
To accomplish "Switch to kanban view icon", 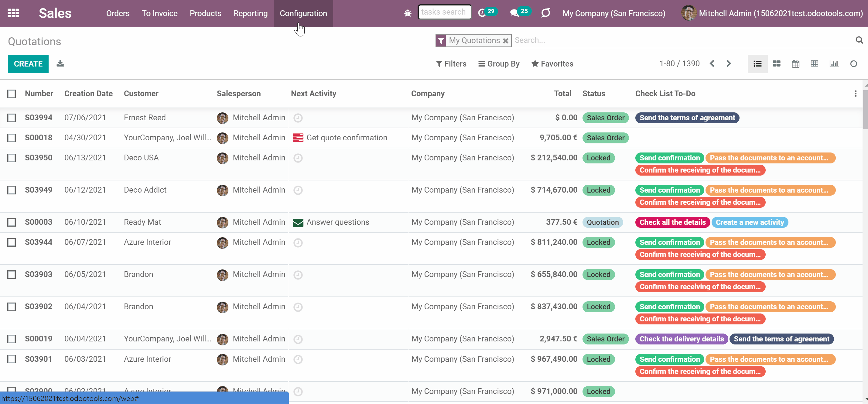I will (777, 64).
